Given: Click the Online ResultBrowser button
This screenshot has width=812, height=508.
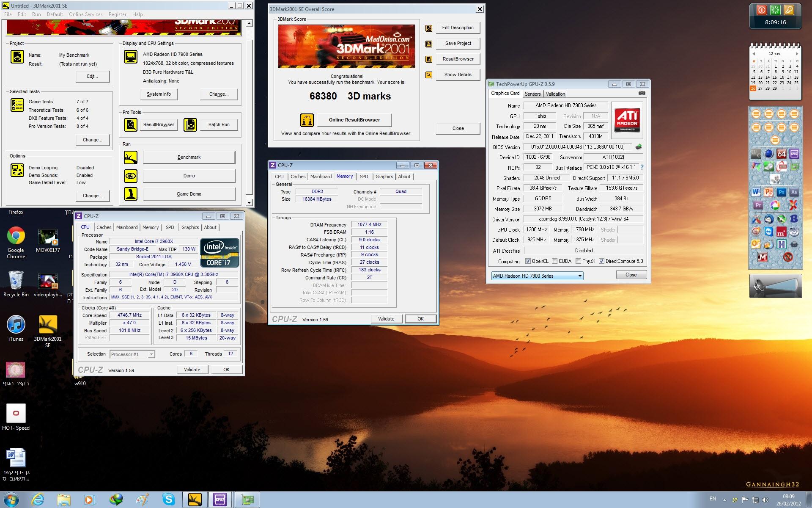Looking at the screenshot, I should tap(354, 120).
